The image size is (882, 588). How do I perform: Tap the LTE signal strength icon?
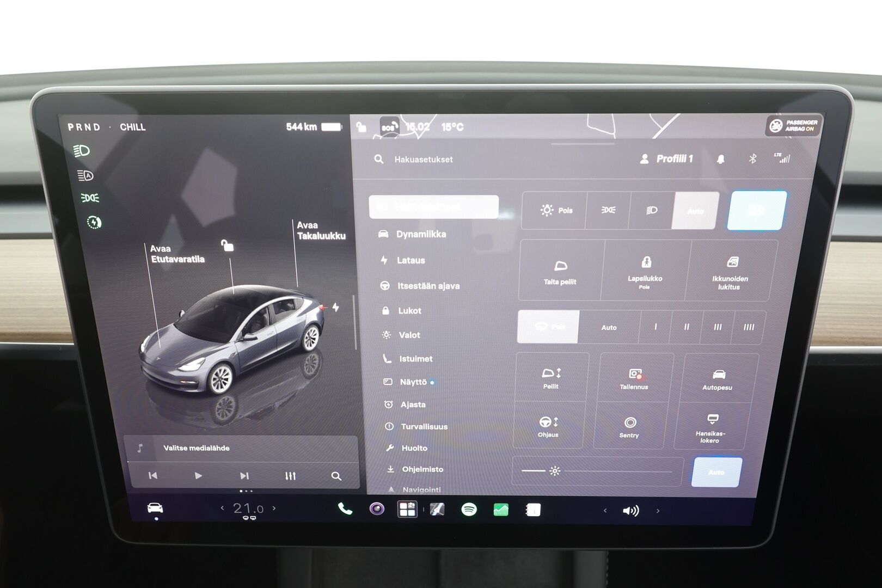tap(782, 158)
